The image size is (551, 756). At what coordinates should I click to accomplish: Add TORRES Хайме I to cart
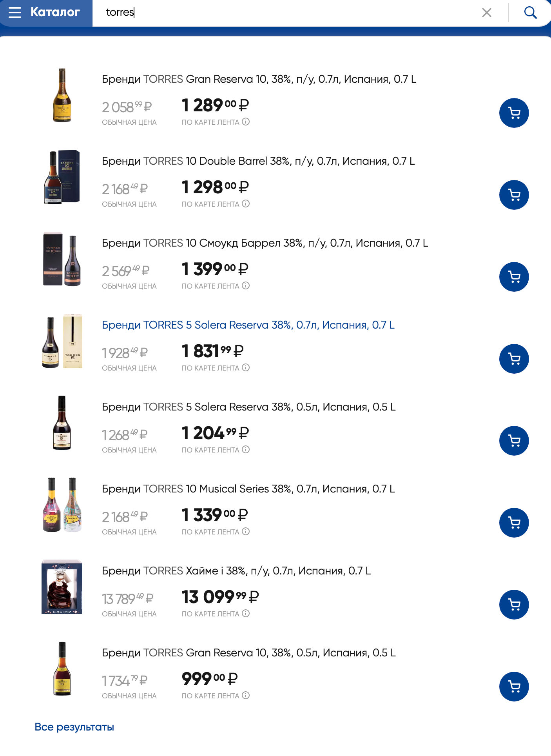coord(514,605)
